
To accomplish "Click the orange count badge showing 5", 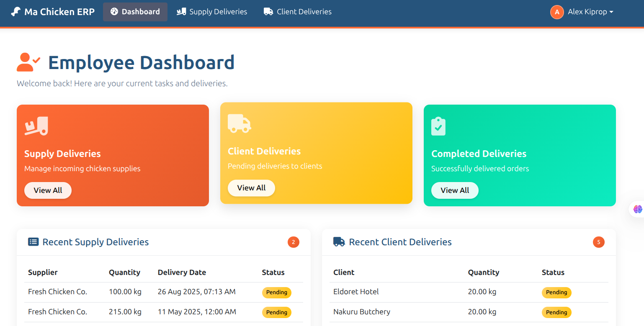I will click(x=599, y=242).
